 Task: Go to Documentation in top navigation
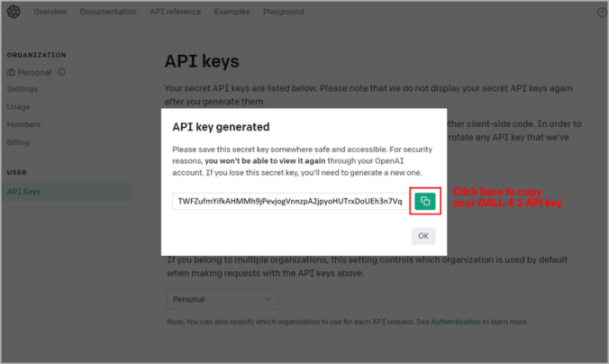pyautogui.click(x=108, y=12)
